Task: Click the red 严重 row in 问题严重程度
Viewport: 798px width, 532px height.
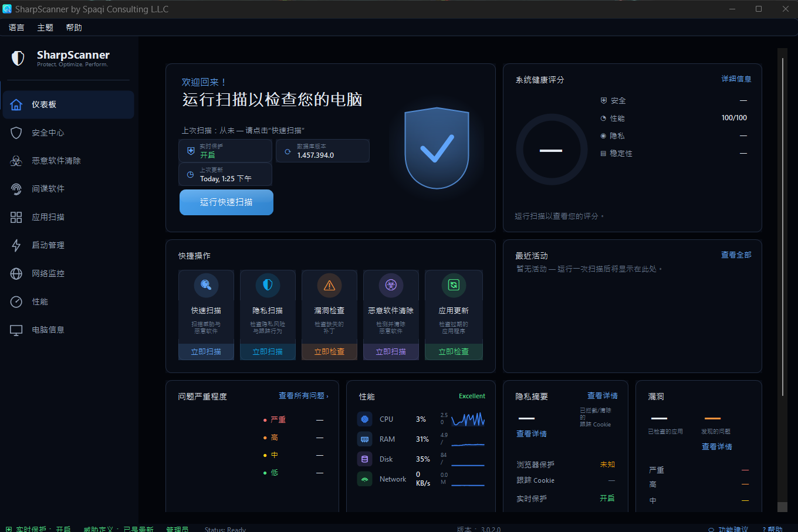Action: 293,420
